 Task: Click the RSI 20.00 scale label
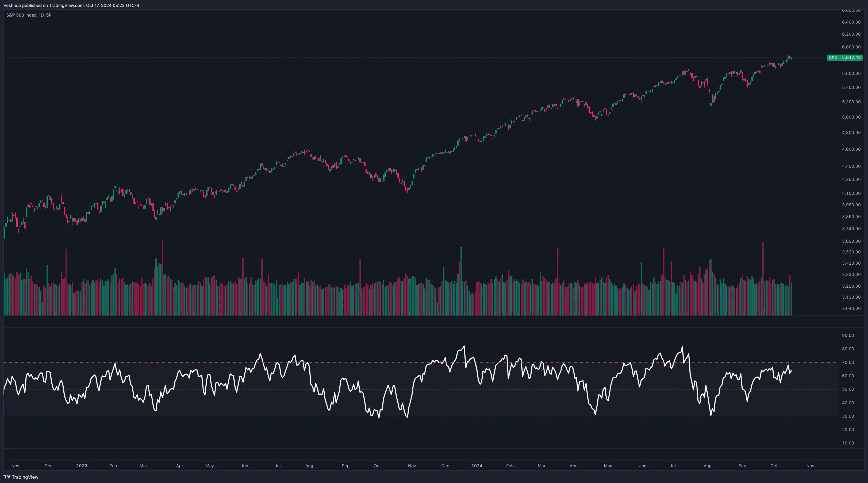(848, 430)
